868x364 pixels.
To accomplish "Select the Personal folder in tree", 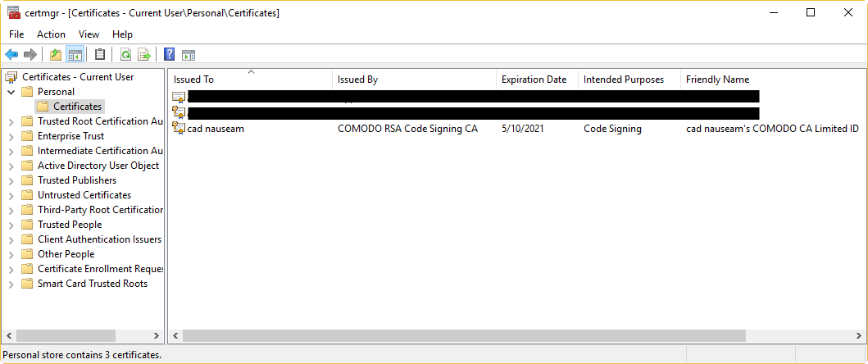I will pyautogui.click(x=56, y=92).
